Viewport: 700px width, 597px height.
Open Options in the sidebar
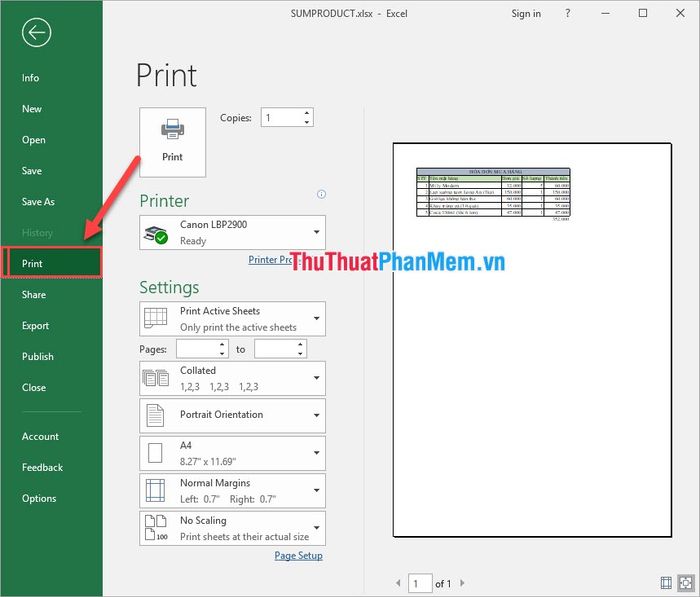click(x=39, y=498)
